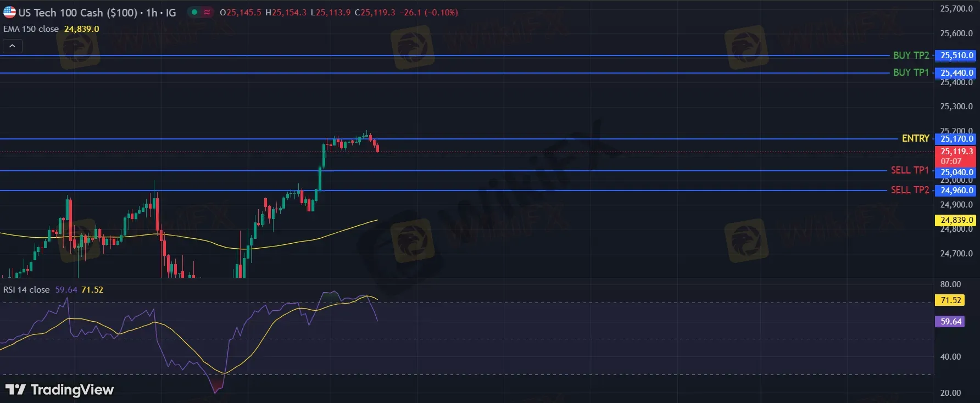980x403 pixels.
Task: Click the RSI legend value 59.64
Action: [66, 290]
